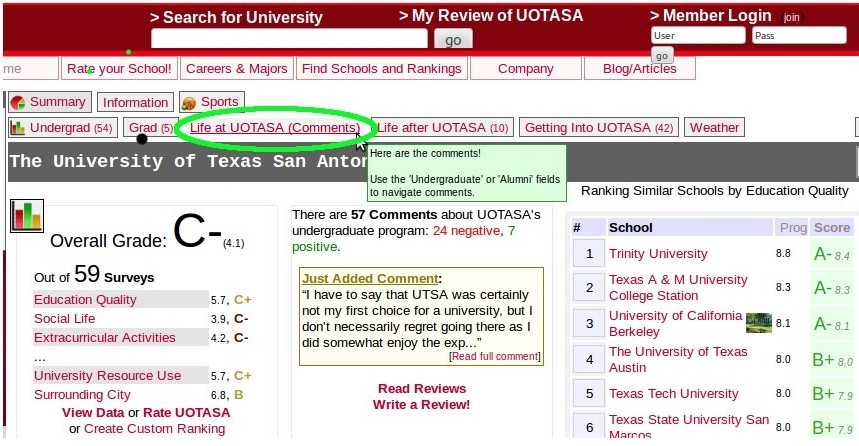This screenshot has width=859, height=446.
Task: Open the Social Life rating link
Action: point(65,318)
